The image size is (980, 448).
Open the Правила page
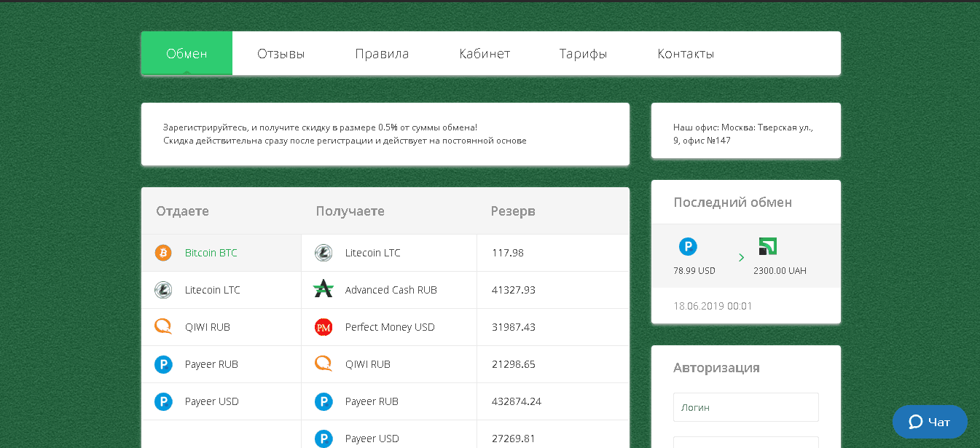[x=382, y=54]
